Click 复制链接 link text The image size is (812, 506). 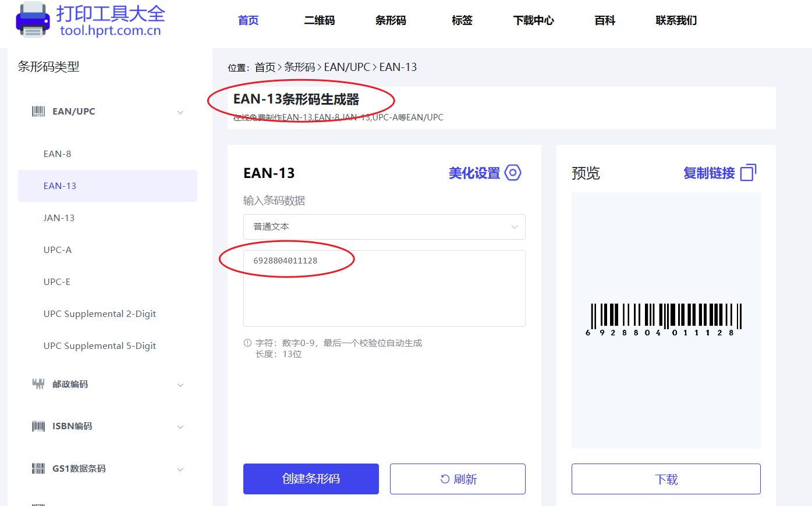pos(709,173)
